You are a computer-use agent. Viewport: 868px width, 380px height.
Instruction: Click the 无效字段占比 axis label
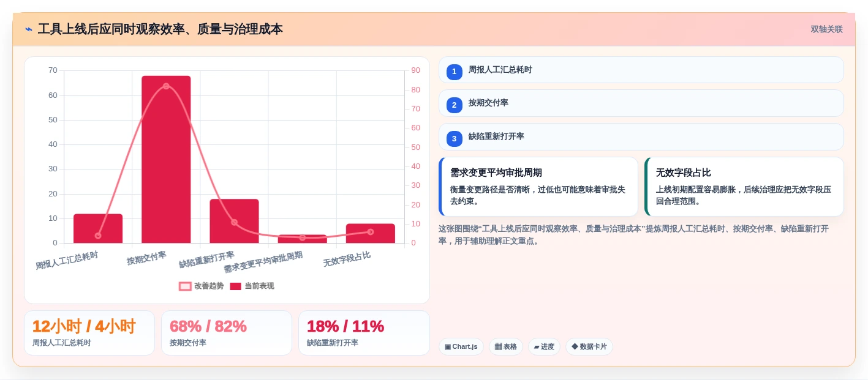(347, 259)
